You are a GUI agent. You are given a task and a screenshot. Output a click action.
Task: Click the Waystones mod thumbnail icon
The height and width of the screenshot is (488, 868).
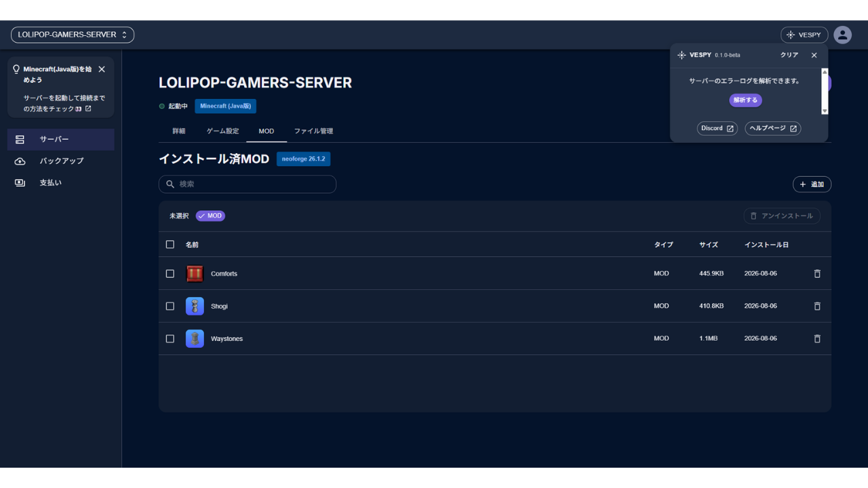[195, 339]
